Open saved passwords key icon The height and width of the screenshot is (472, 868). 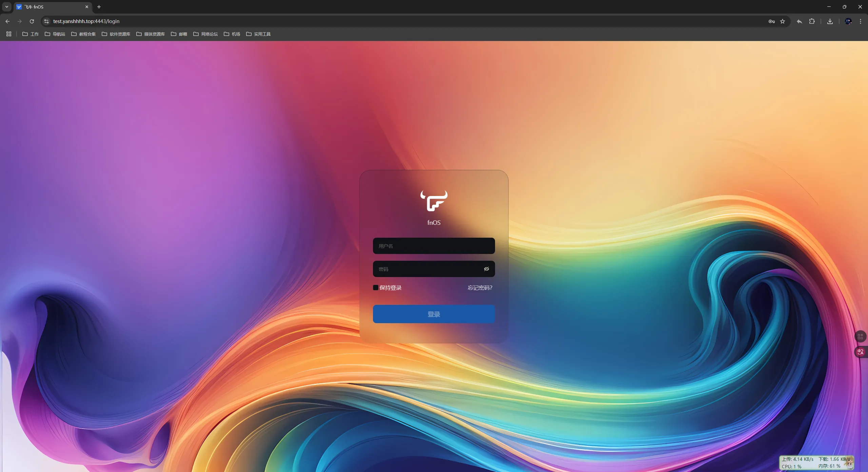(771, 21)
